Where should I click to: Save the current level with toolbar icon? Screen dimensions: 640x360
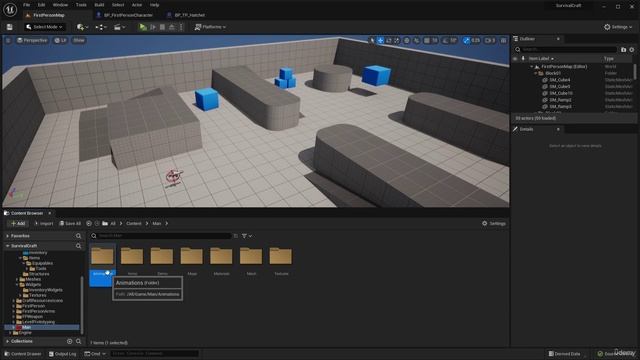(9, 27)
